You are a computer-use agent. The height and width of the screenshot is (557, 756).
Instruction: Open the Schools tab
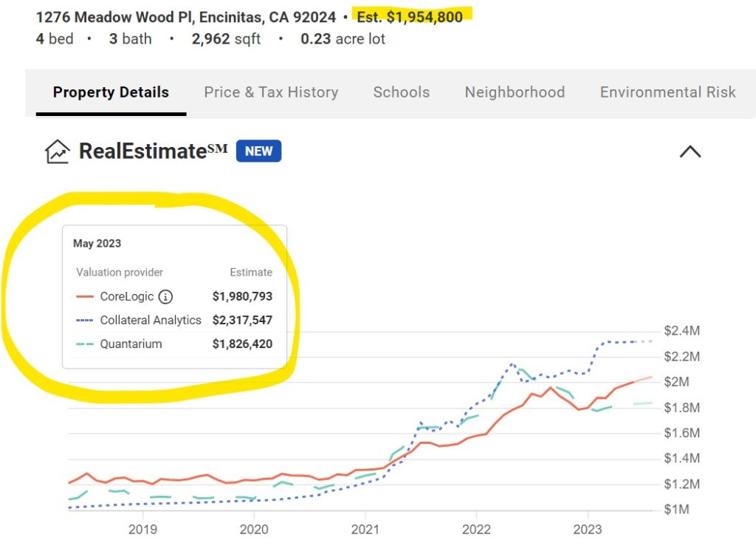pos(401,92)
